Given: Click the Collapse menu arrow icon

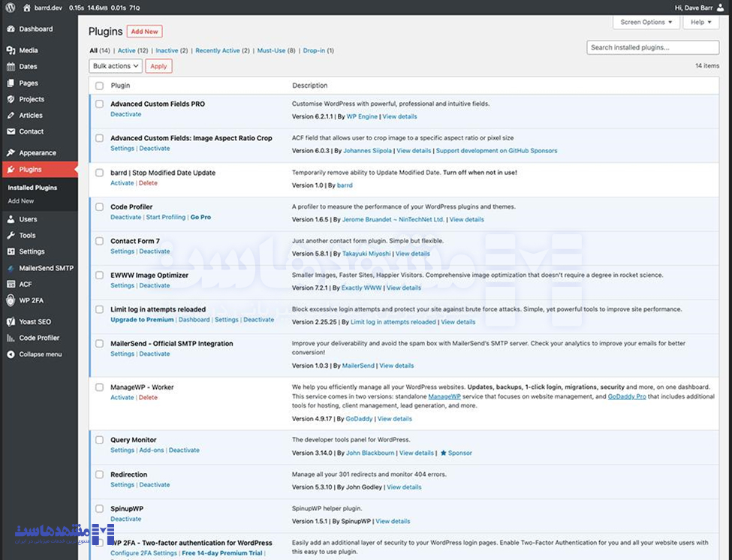Looking at the screenshot, I should coord(11,354).
